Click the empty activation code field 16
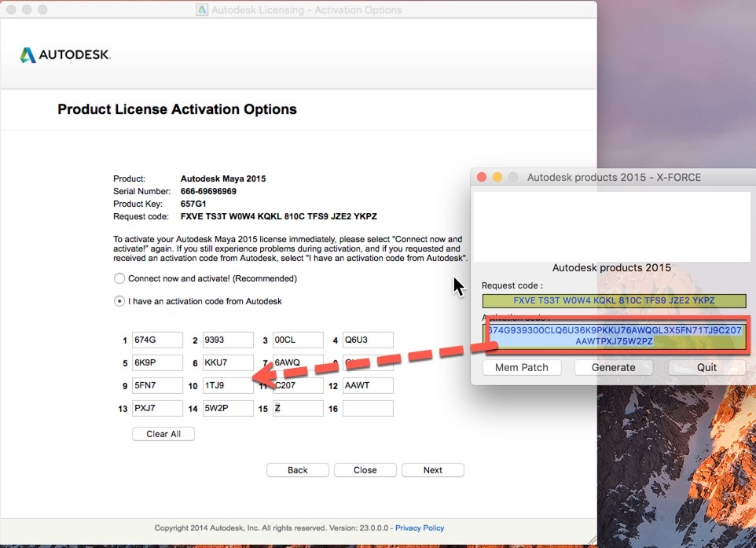The height and width of the screenshot is (548, 756). point(368,408)
